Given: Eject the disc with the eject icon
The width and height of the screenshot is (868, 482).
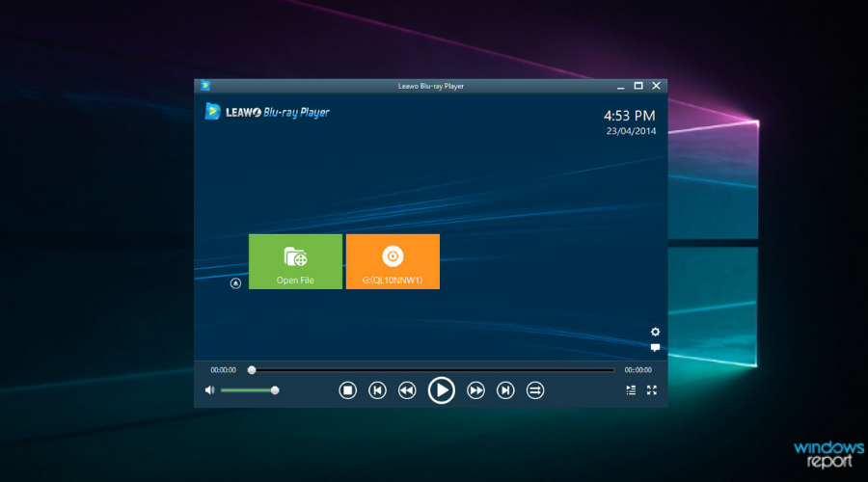Looking at the screenshot, I should (x=235, y=283).
